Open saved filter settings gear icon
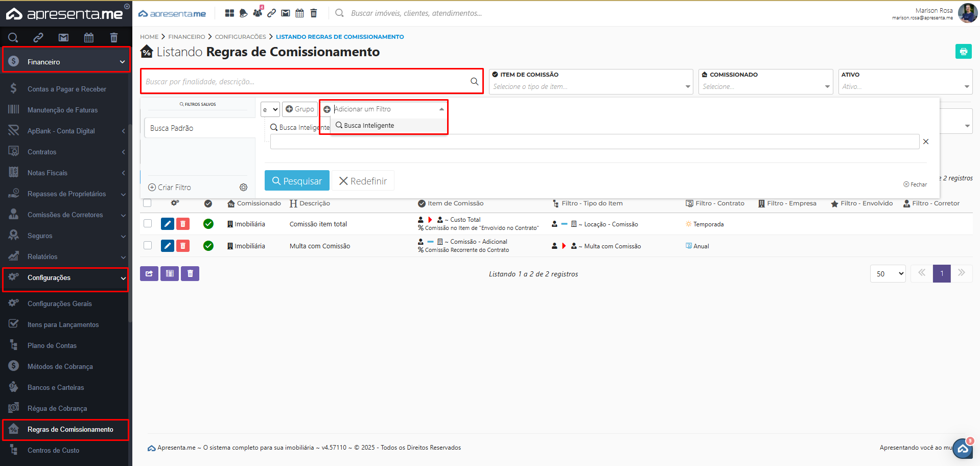This screenshot has width=980, height=466. coord(244,188)
